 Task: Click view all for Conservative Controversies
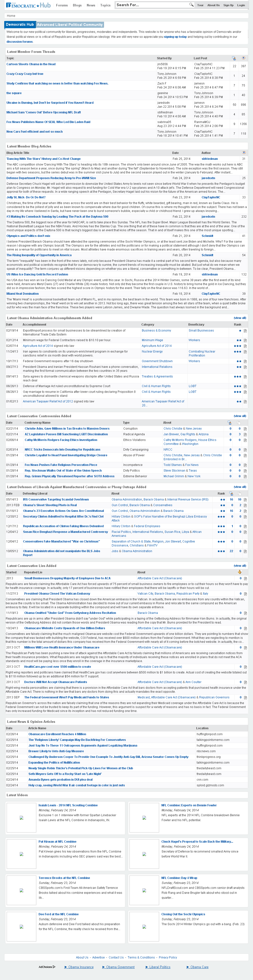(x=240, y=416)
